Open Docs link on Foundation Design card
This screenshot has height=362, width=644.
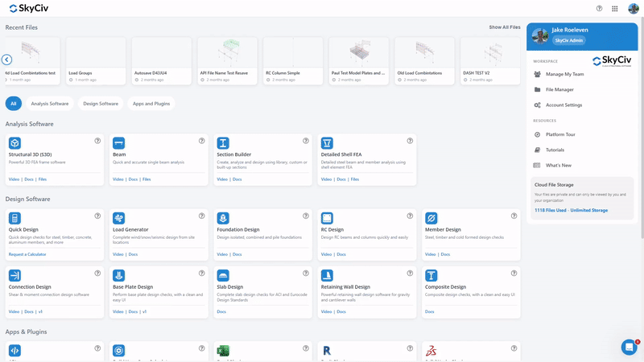237,254
